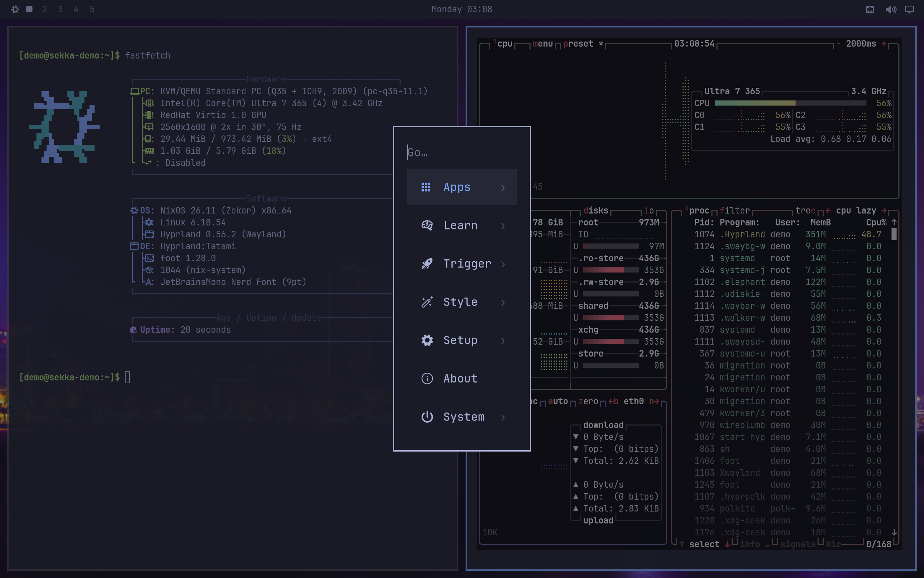Expand the Trigger submenu chevron
Image resolution: width=924 pixels, height=578 pixels.
[x=503, y=264]
